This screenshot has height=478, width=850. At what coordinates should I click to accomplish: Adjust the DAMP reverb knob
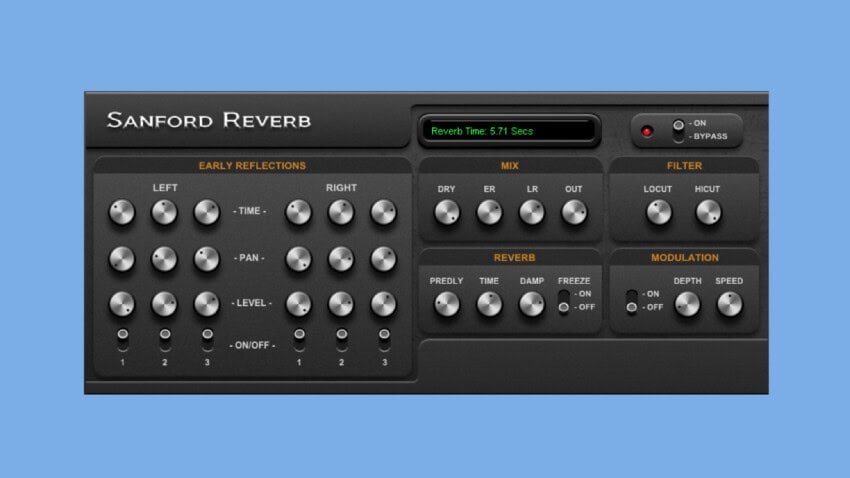(x=532, y=304)
